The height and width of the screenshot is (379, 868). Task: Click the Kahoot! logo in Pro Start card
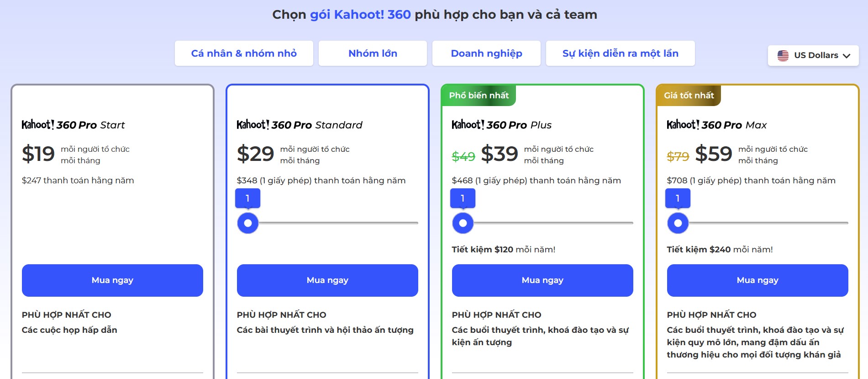coord(38,125)
